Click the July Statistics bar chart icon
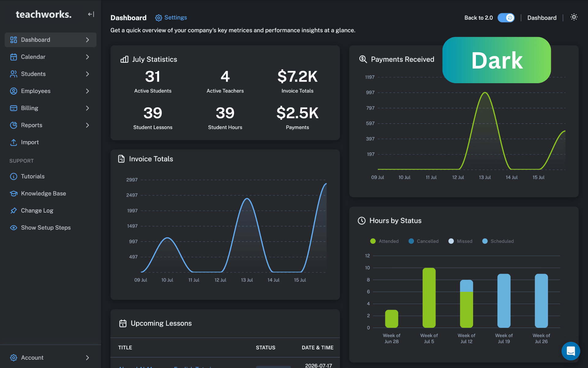This screenshot has width=588, height=368. pyautogui.click(x=124, y=59)
